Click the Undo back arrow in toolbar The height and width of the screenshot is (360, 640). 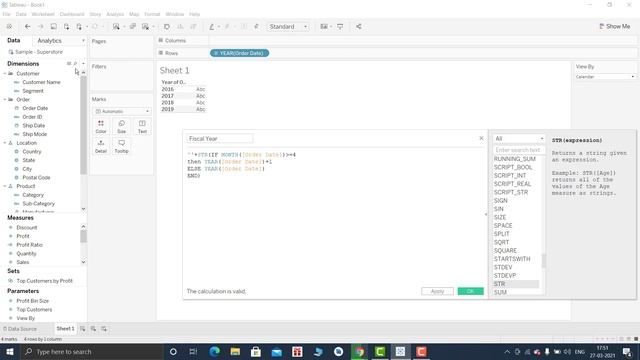27,27
